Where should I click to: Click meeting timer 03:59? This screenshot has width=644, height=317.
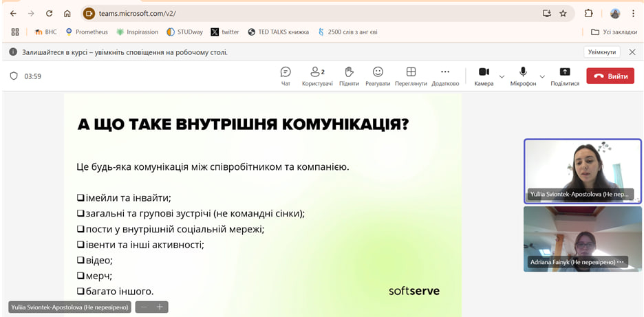(33, 76)
